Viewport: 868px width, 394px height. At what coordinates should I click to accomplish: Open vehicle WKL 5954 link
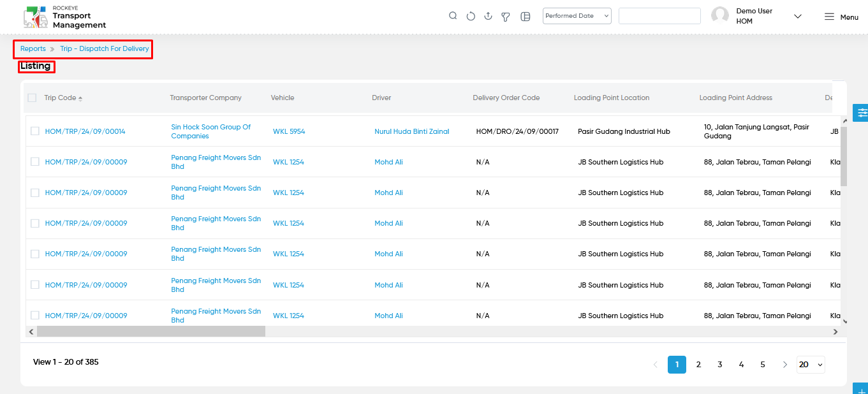point(289,131)
